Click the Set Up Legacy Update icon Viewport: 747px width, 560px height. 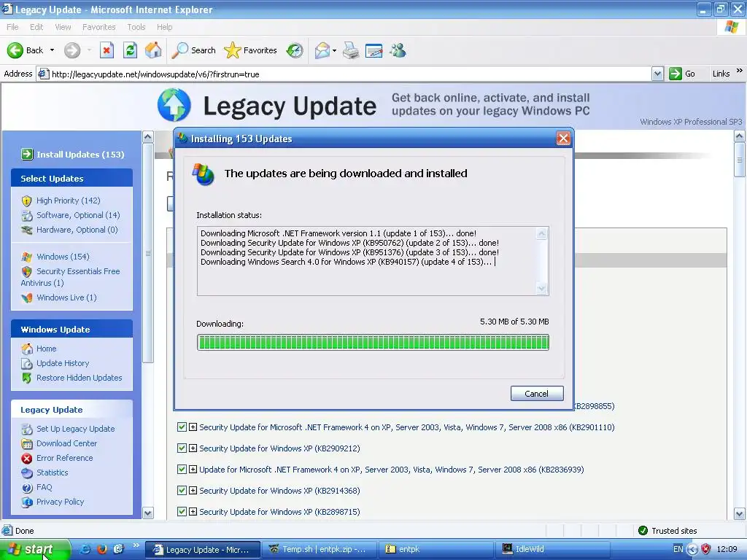pos(27,429)
